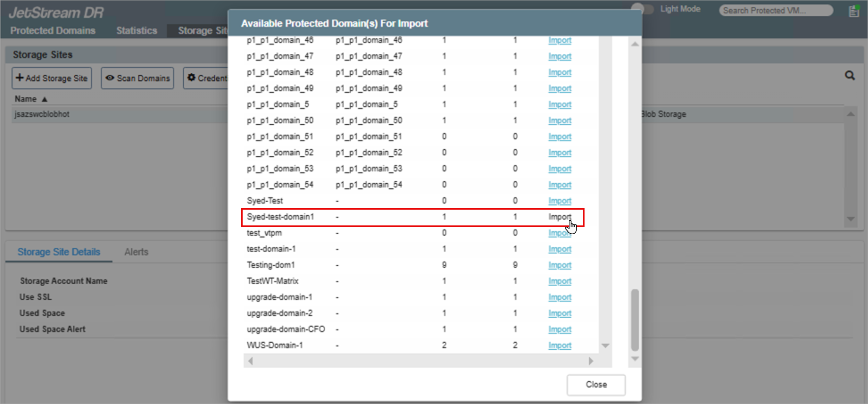This screenshot has width=868, height=404.
Task: Close the import domains dialog
Action: (x=596, y=385)
